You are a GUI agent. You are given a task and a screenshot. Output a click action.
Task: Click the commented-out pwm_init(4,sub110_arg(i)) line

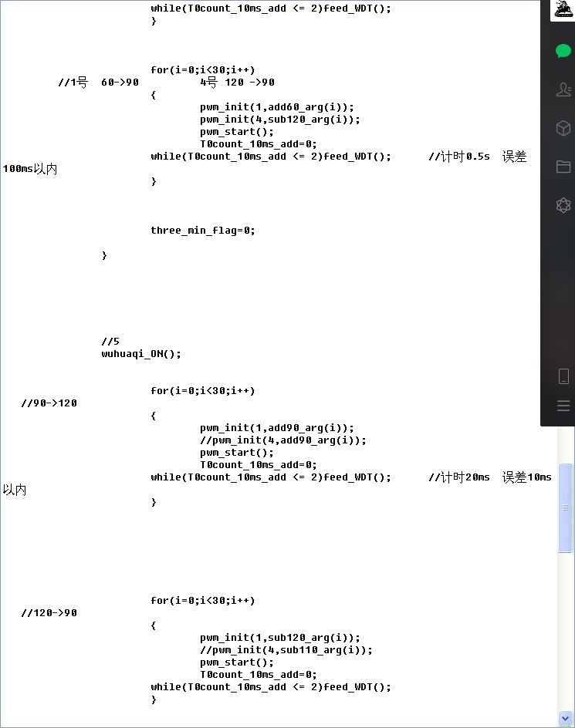click(x=286, y=650)
